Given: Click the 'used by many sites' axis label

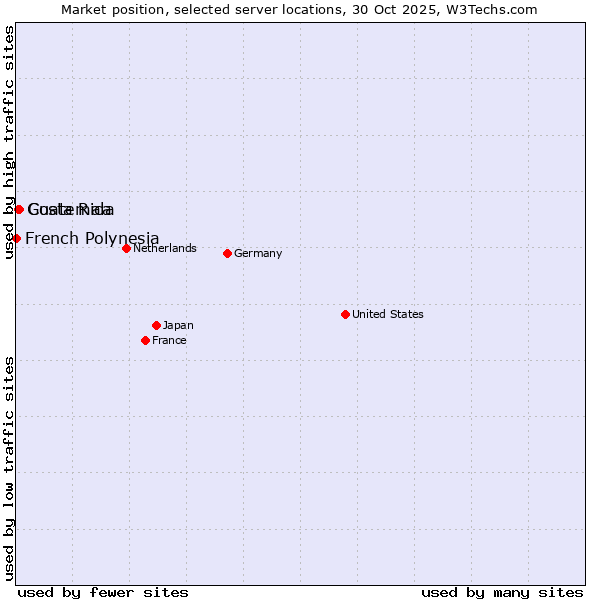Looking at the screenshot, I should 502,592.
